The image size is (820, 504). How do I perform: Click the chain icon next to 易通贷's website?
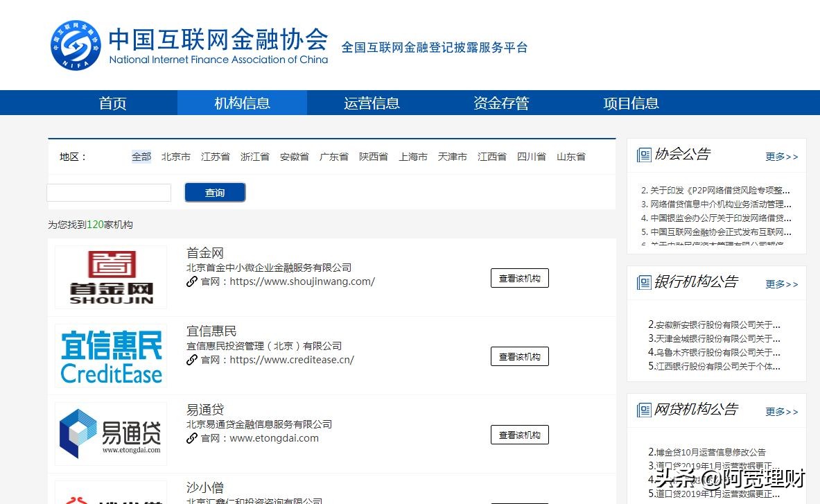click(x=192, y=438)
